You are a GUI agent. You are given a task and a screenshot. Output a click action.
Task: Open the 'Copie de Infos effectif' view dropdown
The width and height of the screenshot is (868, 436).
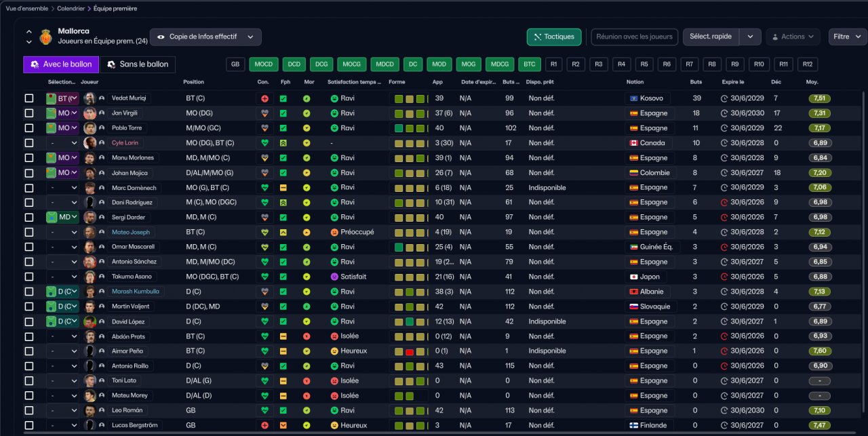(205, 37)
